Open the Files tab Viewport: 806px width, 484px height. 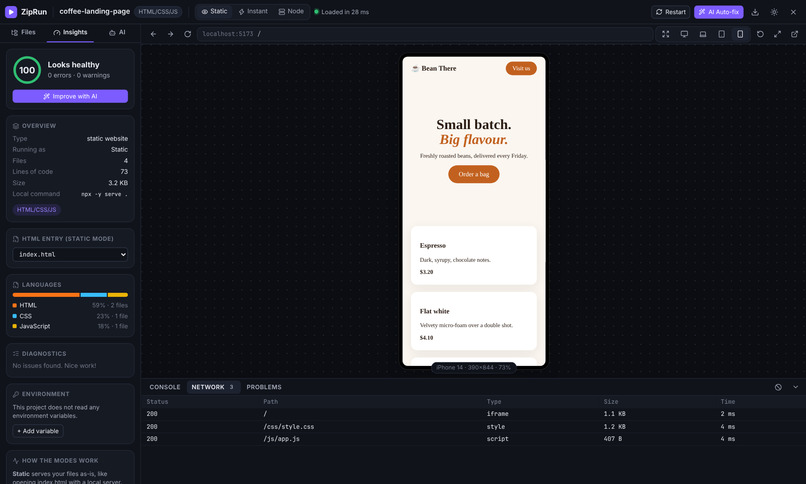point(23,32)
